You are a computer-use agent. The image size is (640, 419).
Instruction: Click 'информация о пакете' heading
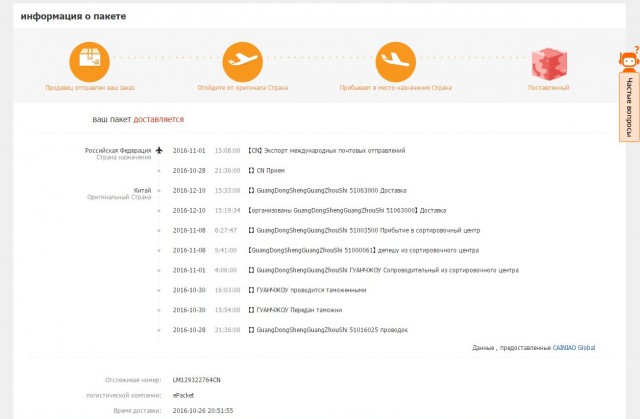pyautogui.click(x=73, y=16)
